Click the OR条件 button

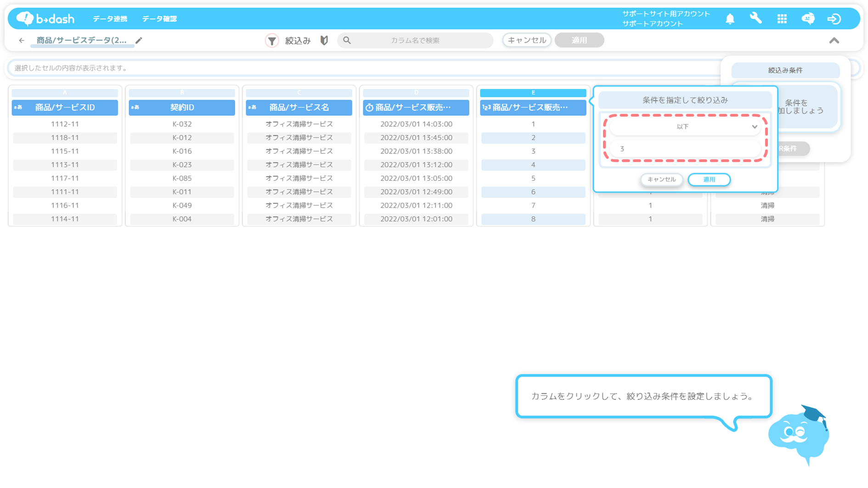(x=793, y=149)
